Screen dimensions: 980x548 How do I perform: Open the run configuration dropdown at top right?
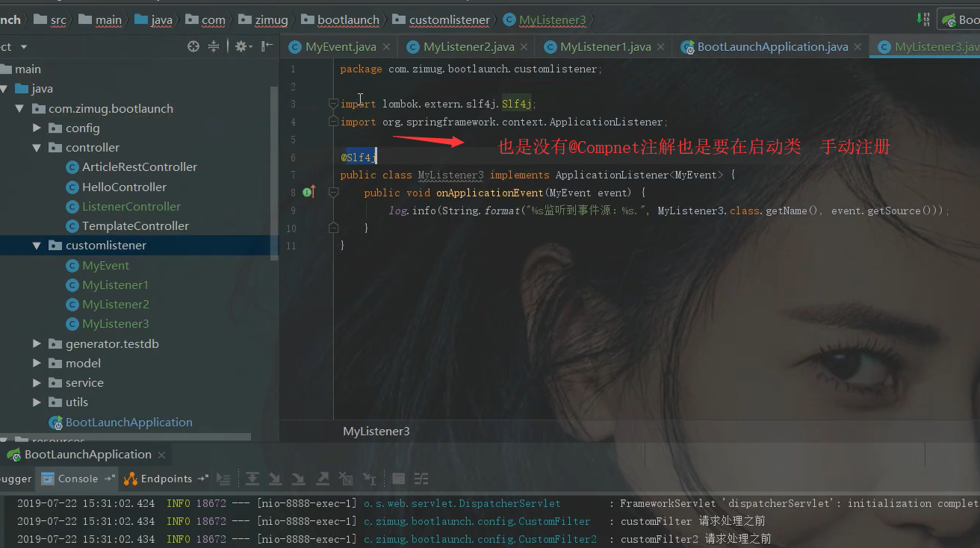tap(960, 20)
